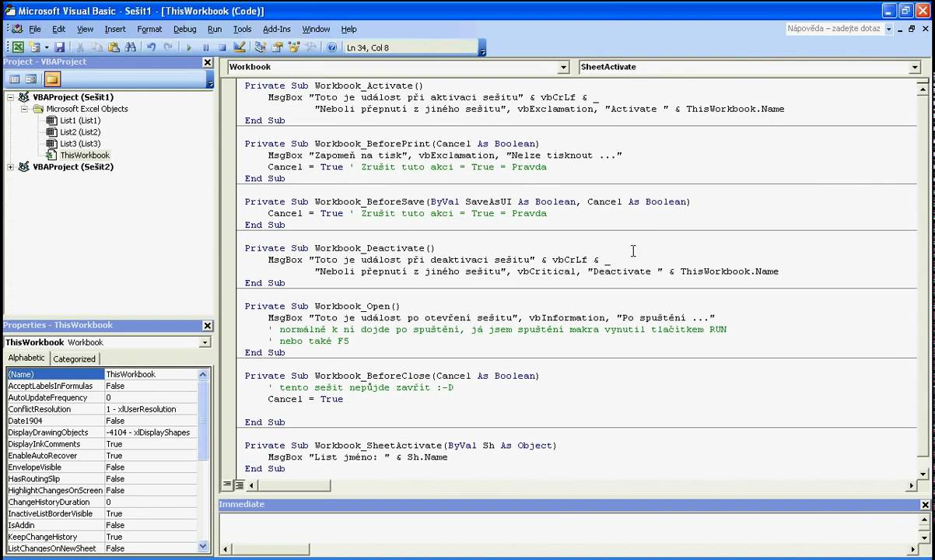Click the Break pause icon in toolbar

click(x=205, y=47)
